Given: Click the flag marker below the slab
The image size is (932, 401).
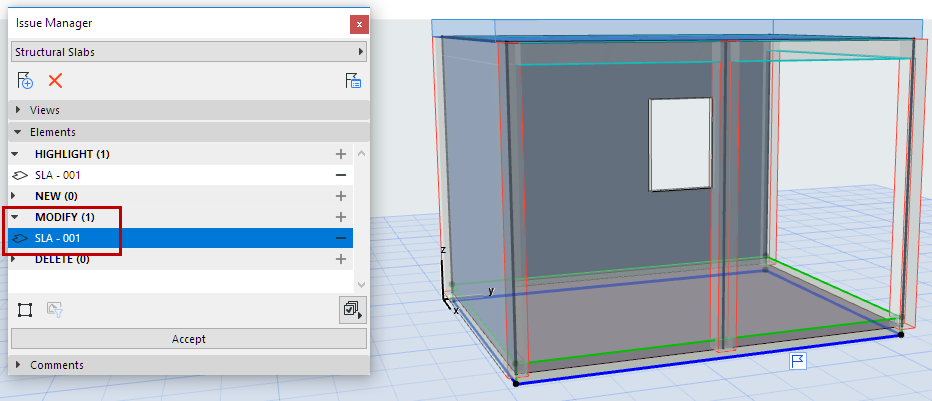Looking at the screenshot, I should (799, 360).
